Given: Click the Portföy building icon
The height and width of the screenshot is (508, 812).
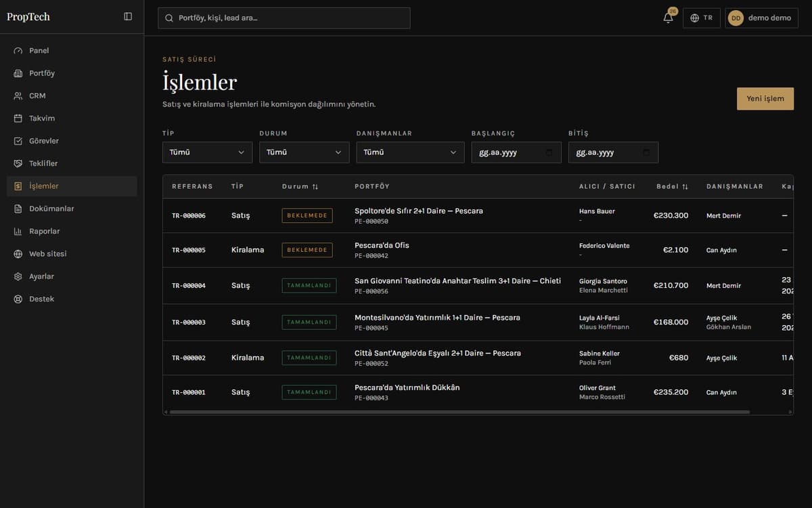Looking at the screenshot, I should [x=18, y=73].
